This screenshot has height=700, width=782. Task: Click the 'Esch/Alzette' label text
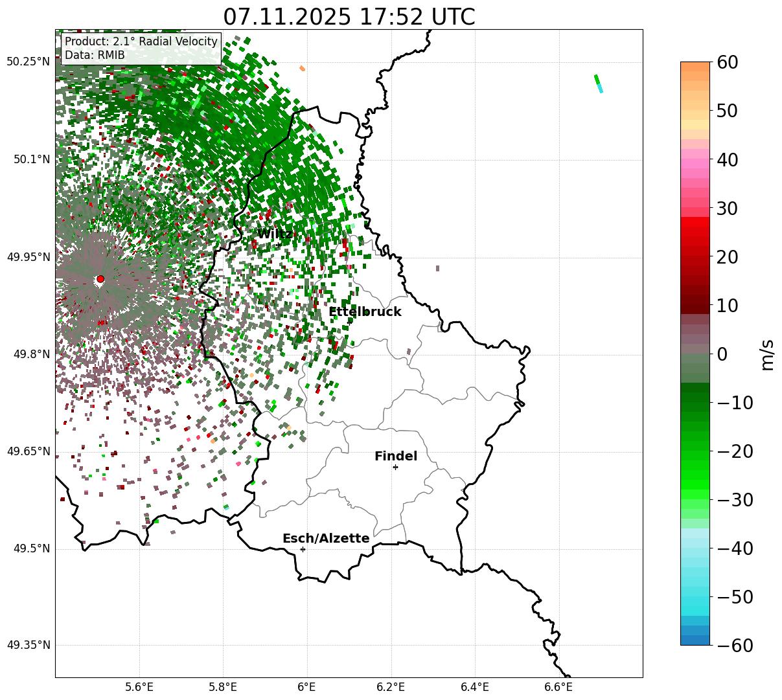pos(326,539)
